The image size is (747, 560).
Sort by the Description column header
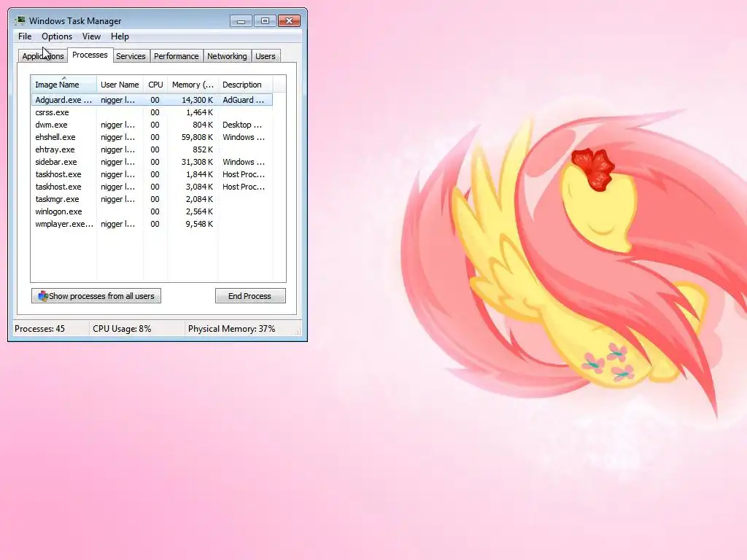pos(245,85)
